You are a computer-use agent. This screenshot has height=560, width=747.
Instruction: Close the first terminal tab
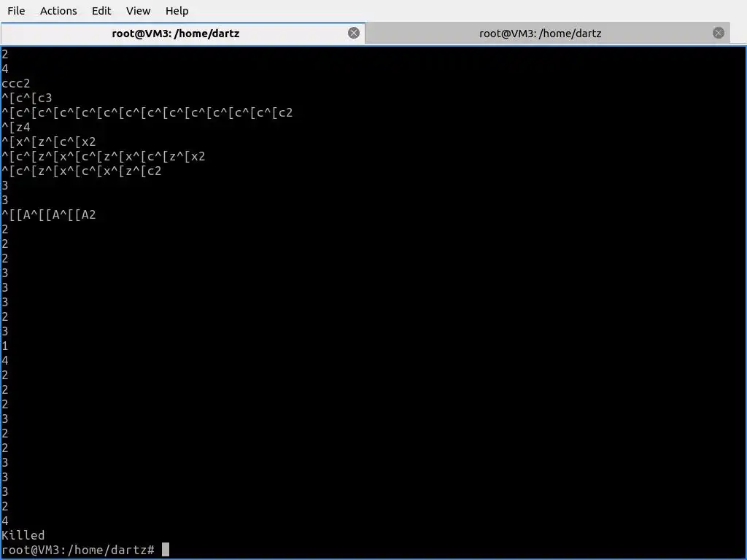(354, 33)
